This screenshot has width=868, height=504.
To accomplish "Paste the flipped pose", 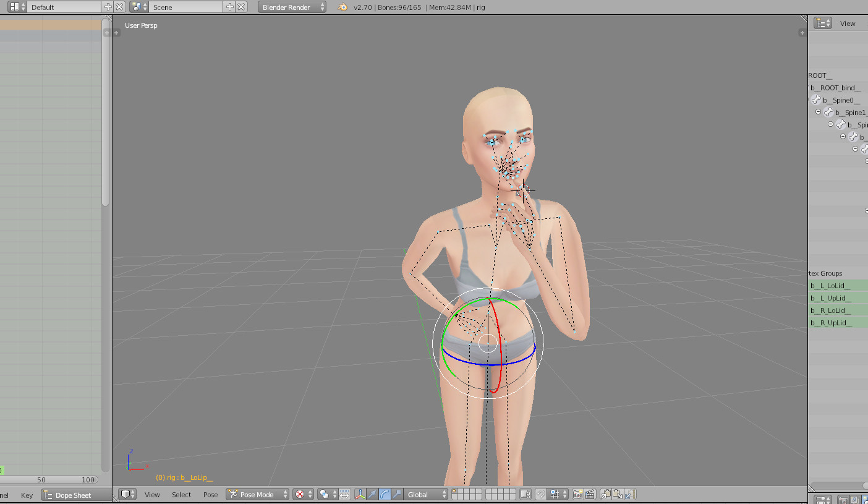I will tap(630, 494).
